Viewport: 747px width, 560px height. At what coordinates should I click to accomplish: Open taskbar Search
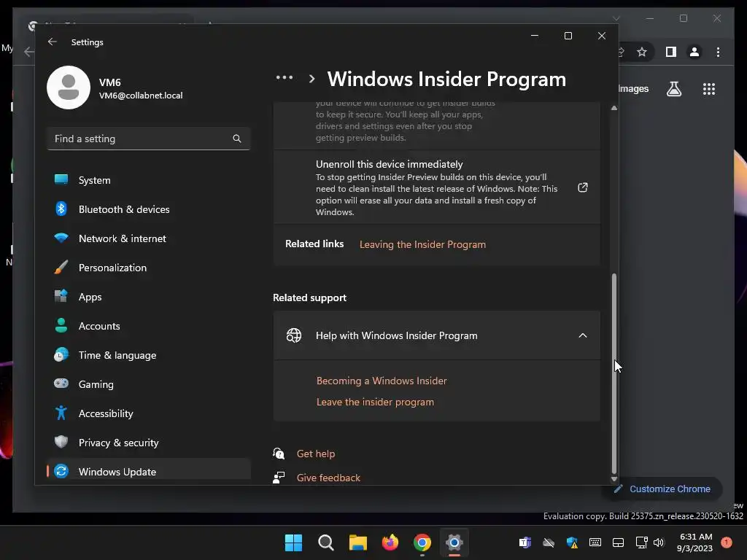click(326, 542)
